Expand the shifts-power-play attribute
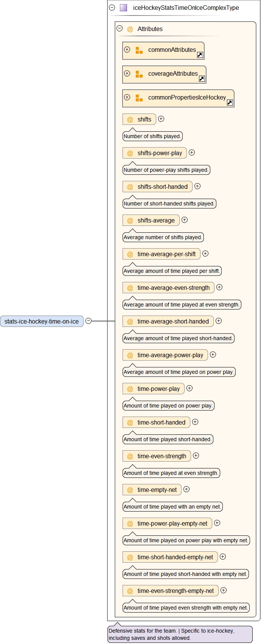 [192, 152]
